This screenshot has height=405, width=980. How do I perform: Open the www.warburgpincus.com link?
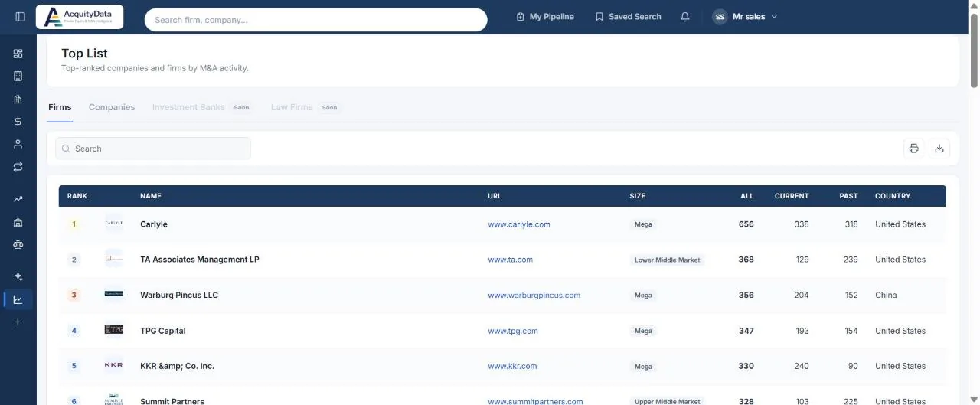(x=534, y=295)
